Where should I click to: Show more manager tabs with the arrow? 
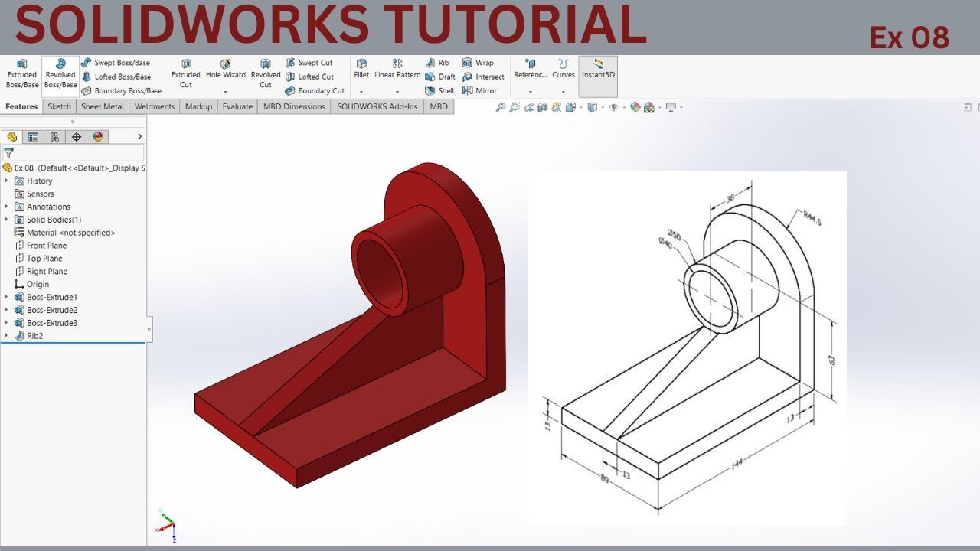pyautogui.click(x=139, y=137)
